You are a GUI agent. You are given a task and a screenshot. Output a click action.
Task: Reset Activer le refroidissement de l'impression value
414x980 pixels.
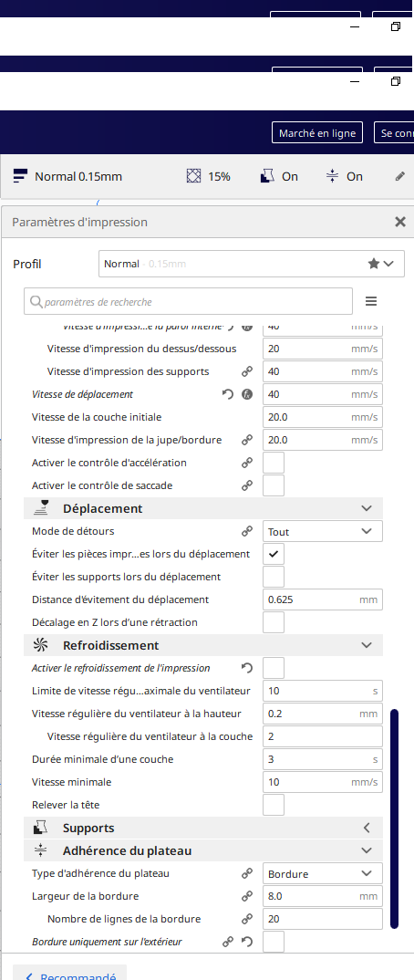pyautogui.click(x=246, y=668)
